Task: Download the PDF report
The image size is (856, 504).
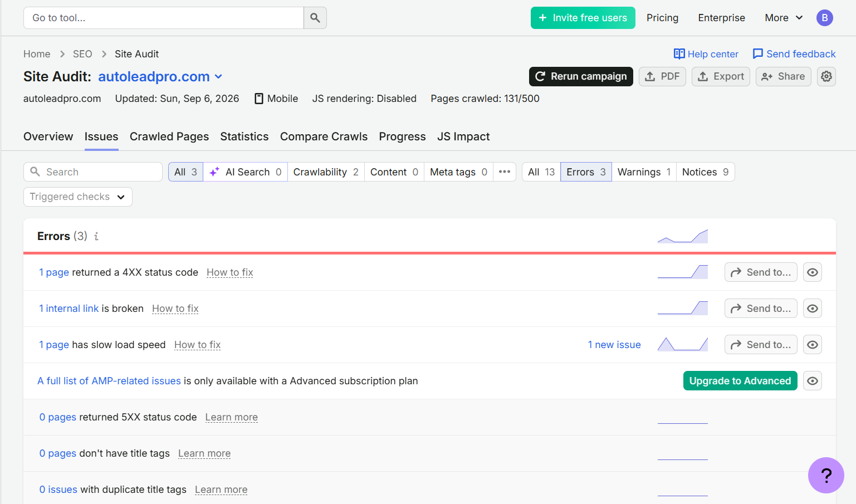Action: point(662,76)
